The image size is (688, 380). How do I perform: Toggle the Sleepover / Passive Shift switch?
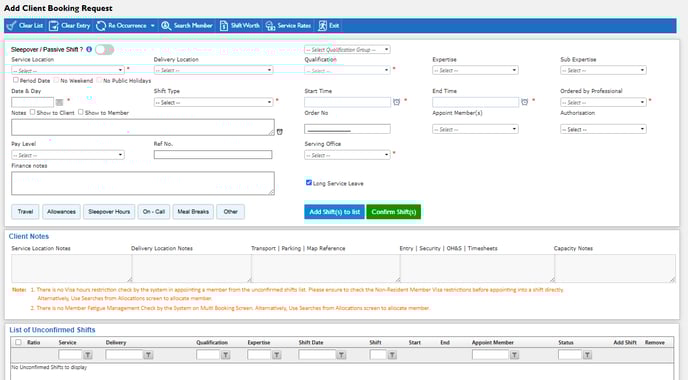coord(104,50)
